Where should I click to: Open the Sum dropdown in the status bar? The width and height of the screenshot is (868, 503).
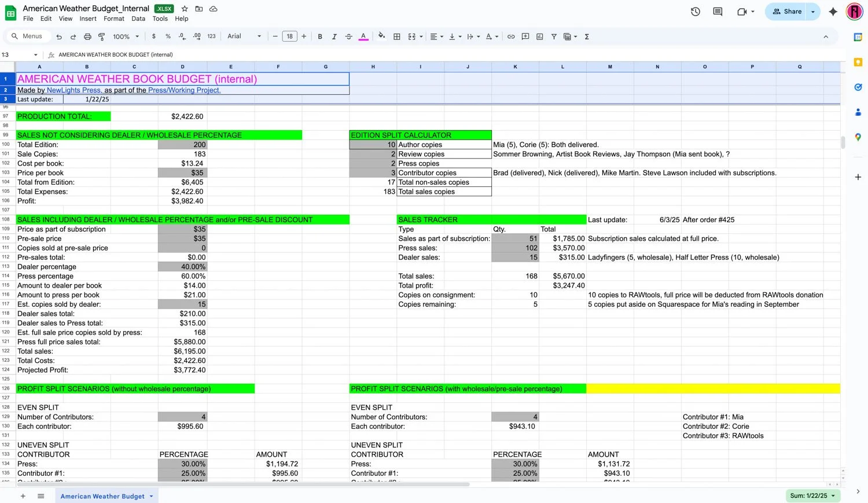(812, 495)
